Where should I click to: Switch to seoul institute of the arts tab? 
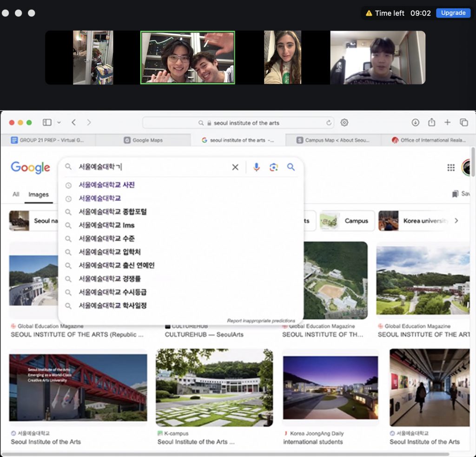pyautogui.click(x=238, y=140)
